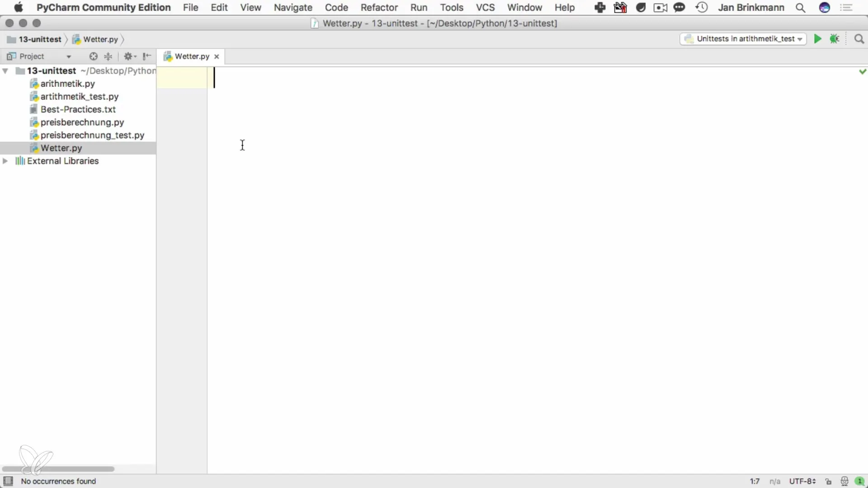Open Time Machine menu bar icon

point(702,8)
